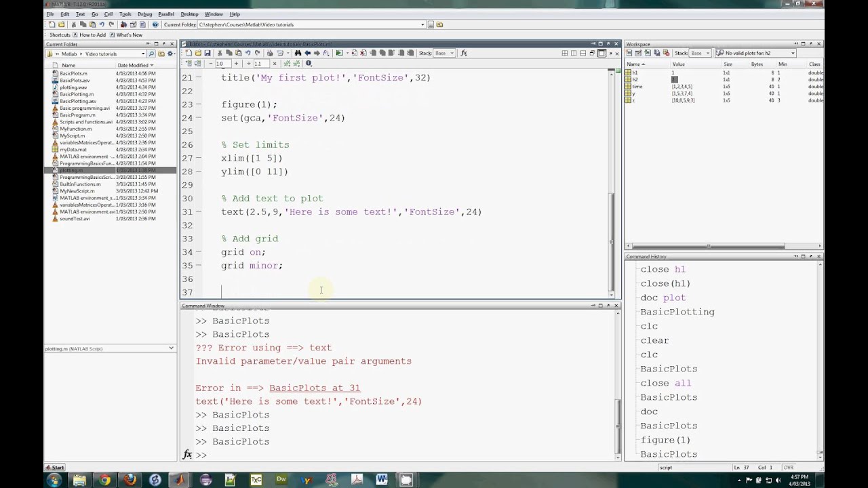Click the Dreamweaver icon in taskbar
This screenshot has height=488, width=868.
click(x=281, y=480)
